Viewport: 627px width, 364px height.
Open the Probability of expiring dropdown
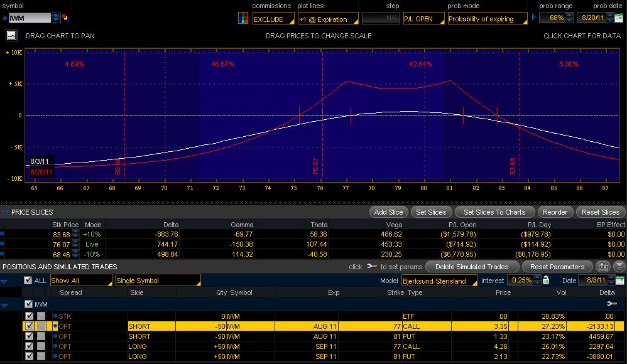point(488,19)
